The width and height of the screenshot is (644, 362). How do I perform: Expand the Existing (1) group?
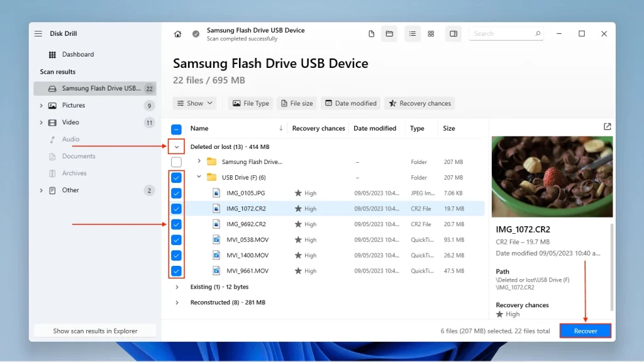[177, 287]
